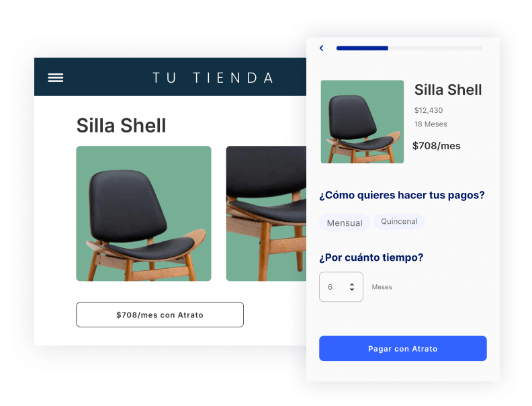Click the Pagar con Atrato button
Screen dimensions: 532x406
403,348
